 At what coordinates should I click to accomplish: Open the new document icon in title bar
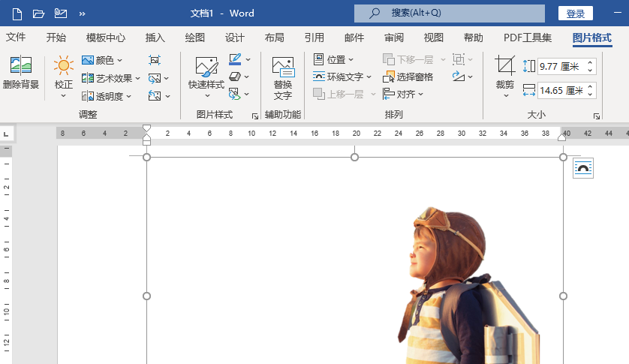click(x=17, y=14)
